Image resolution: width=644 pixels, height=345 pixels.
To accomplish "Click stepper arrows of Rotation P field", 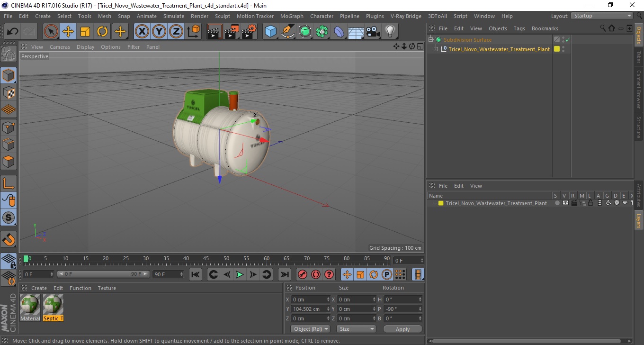I will (420, 309).
